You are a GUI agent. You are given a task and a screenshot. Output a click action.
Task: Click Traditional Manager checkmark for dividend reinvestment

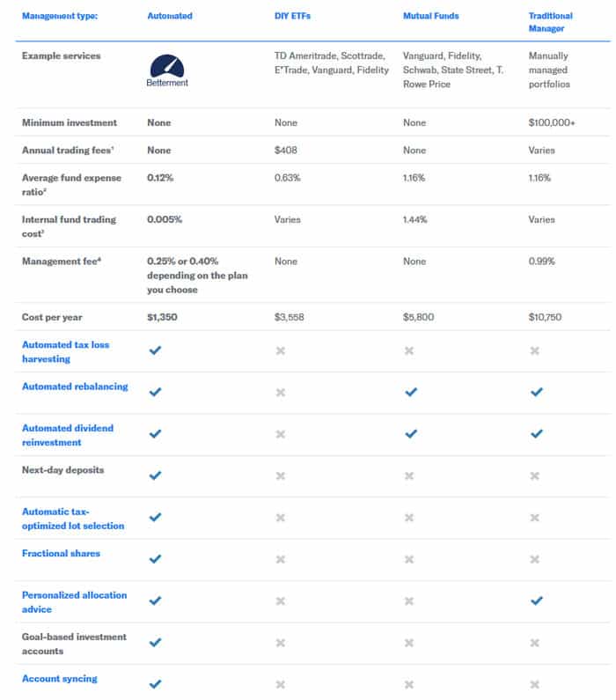pos(537,434)
